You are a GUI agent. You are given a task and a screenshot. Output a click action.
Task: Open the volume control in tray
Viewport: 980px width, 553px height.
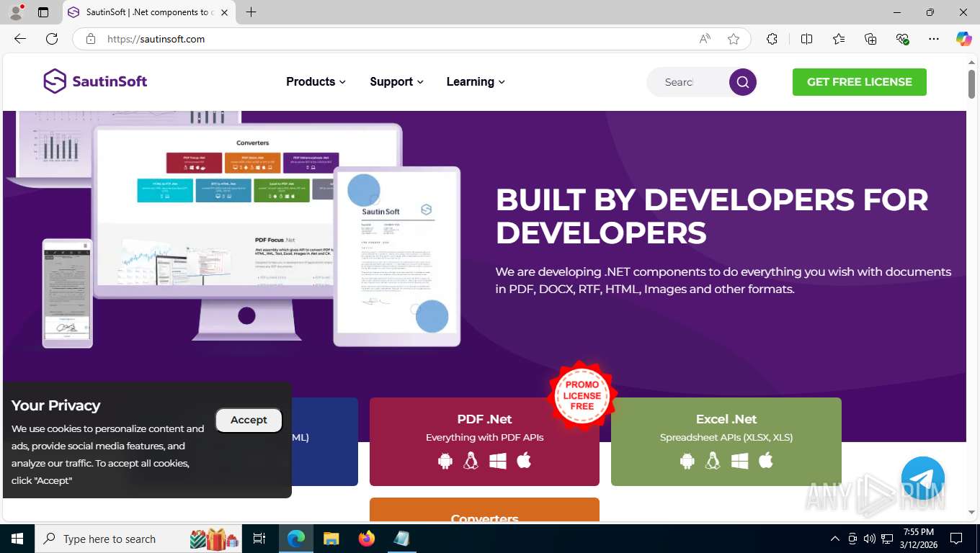click(869, 539)
